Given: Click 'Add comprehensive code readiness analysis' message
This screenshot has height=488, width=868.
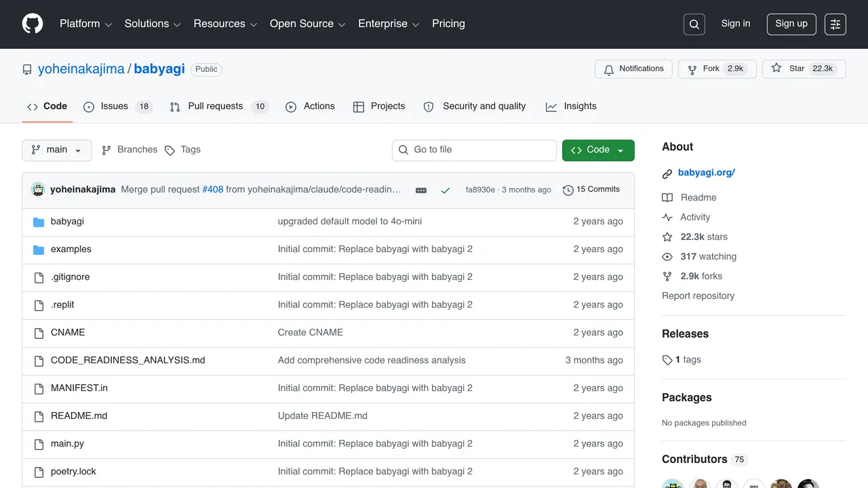Looking at the screenshot, I should (x=372, y=361).
